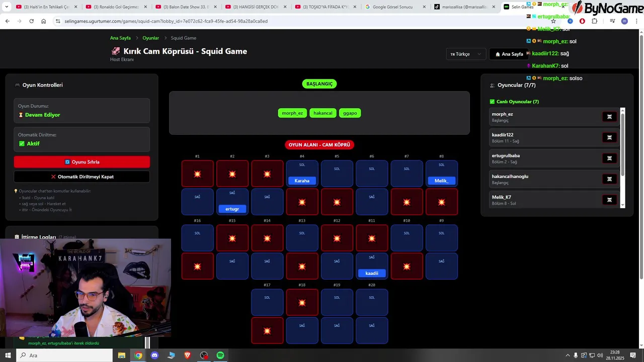Click the Windows search box Ara

64,355
